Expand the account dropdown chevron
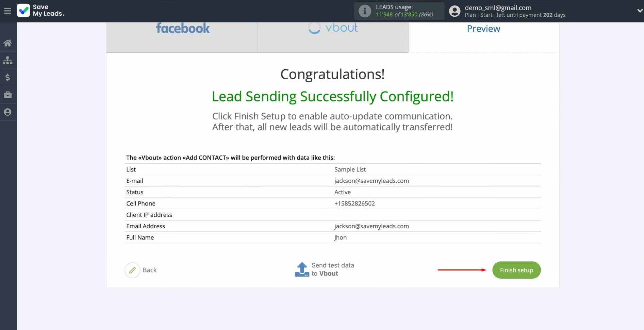 pos(640,11)
